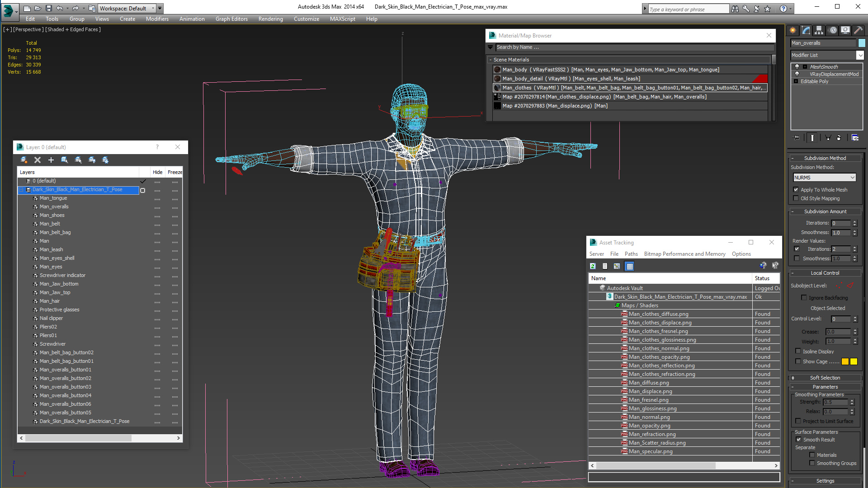Click the Make Unique icon

click(x=828, y=138)
